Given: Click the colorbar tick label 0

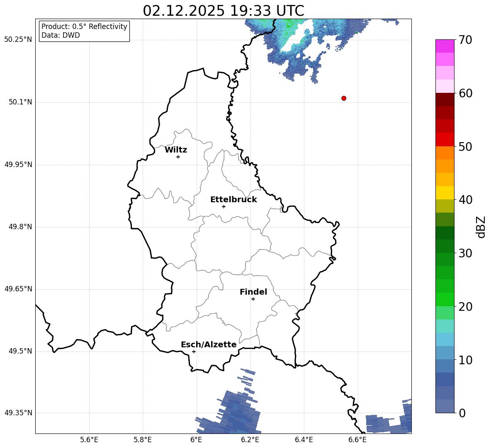Looking at the screenshot, I should click(x=462, y=413).
